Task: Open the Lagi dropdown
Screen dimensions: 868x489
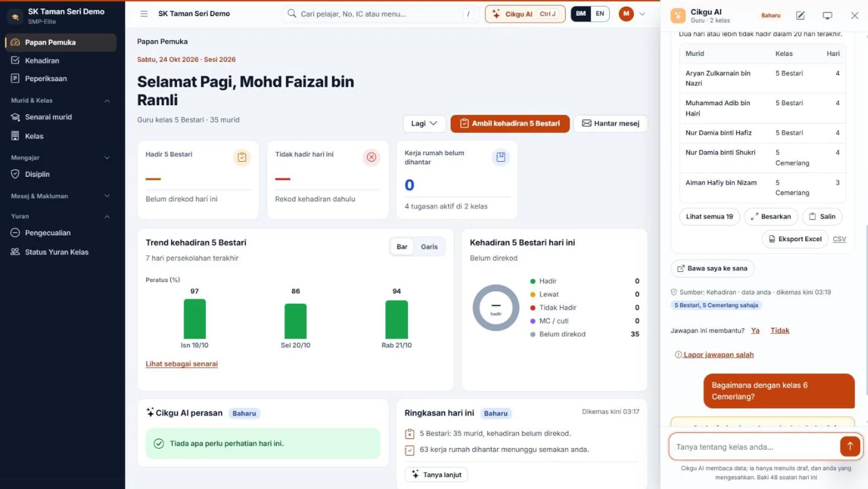Action: point(424,123)
